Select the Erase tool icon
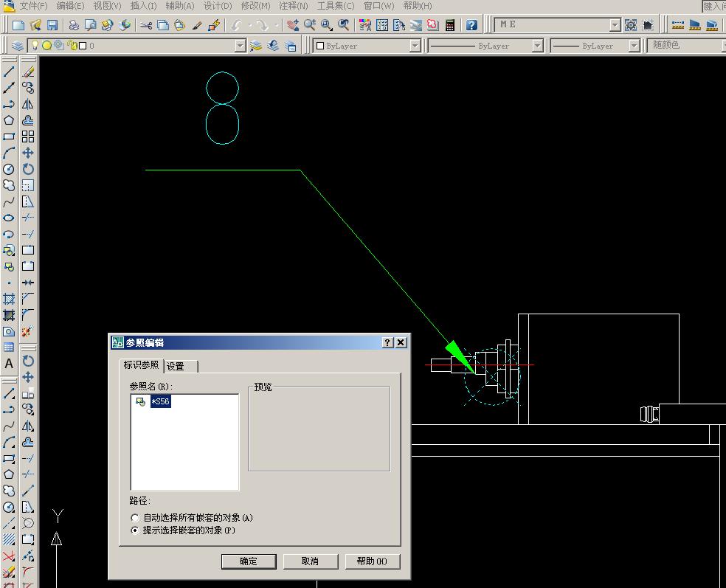Viewport: 726px width, 588px height. pos(28,72)
